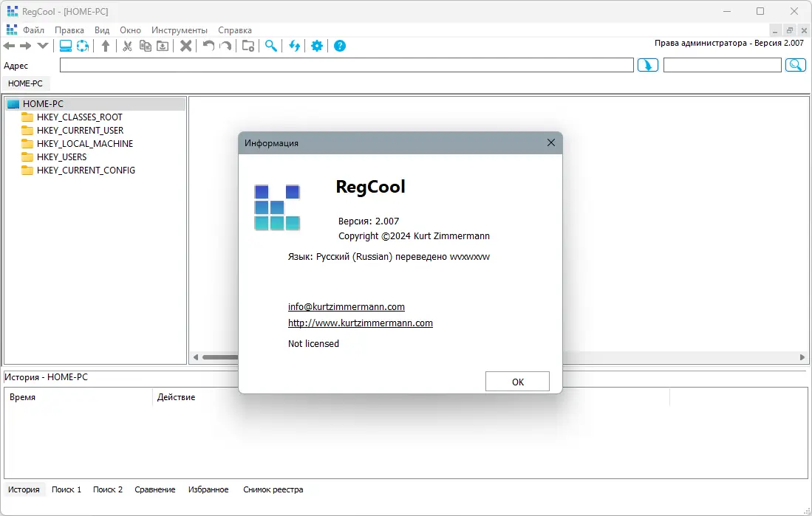Open the Вид menu

pyautogui.click(x=102, y=30)
